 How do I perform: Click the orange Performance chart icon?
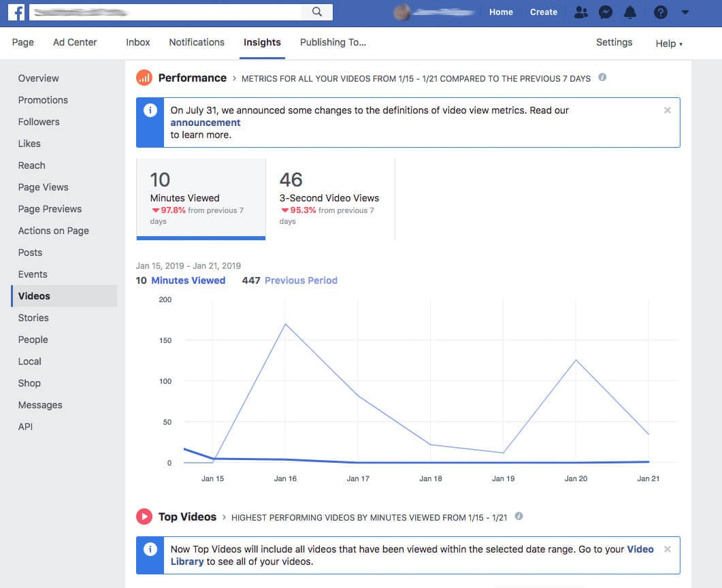pyautogui.click(x=144, y=78)
